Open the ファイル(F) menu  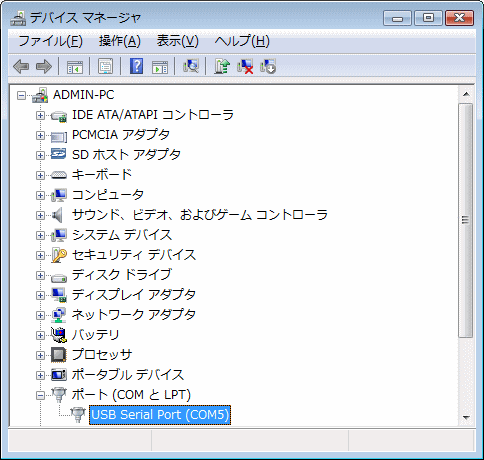point(51,41)
